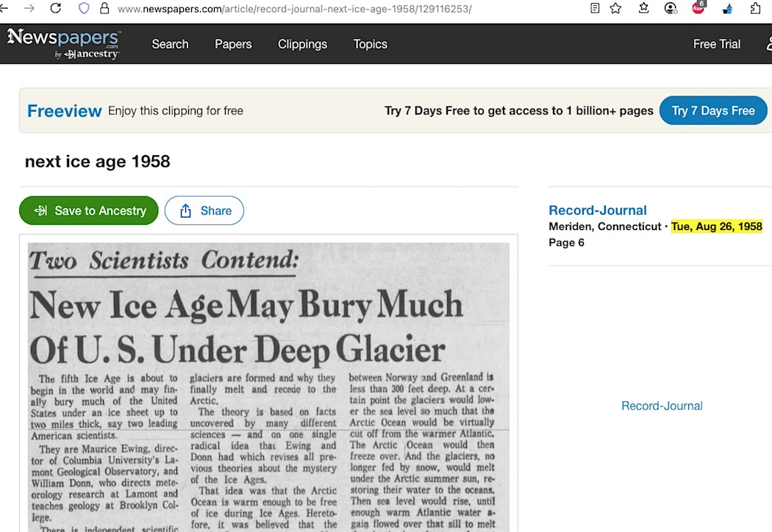Image resolution: width=772 pixels, height=532 pixels.
Task: Open the Search menu item
Action: pos(170,44)
